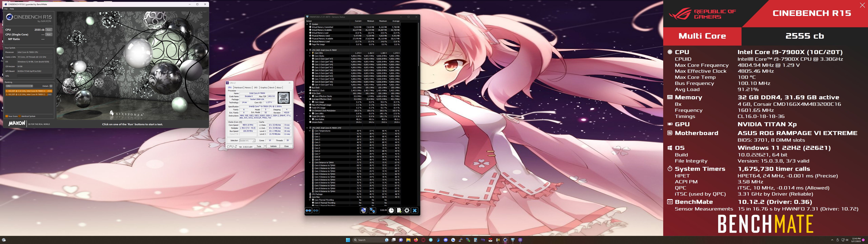Open the Pokeball app on taskbar
This screenshot has height=244, width=868.
tap(490, 240)
